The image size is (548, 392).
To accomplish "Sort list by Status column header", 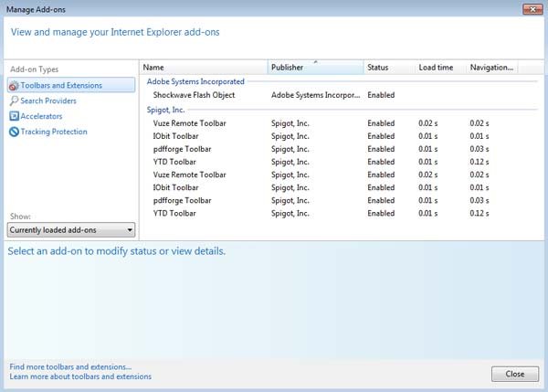I will click(x=390, y=67).
